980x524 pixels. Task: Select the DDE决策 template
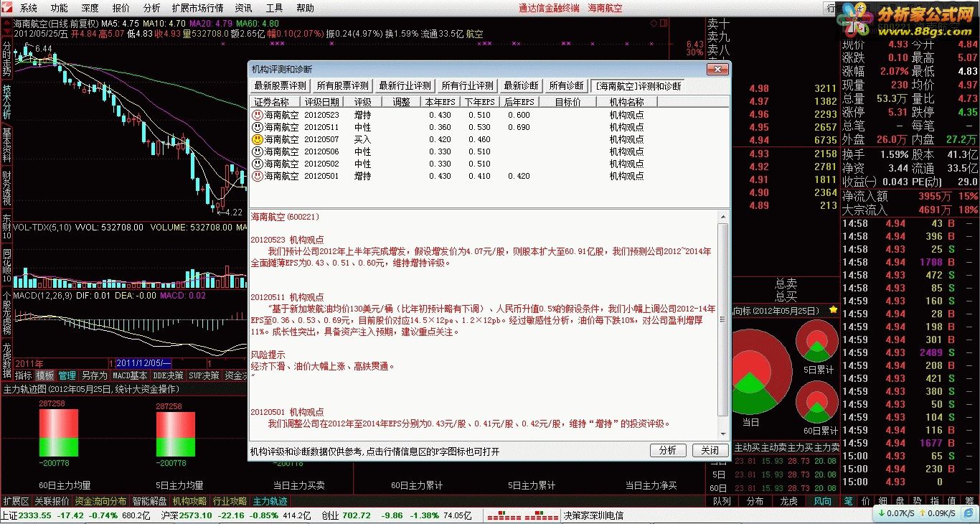coord(169,375)
